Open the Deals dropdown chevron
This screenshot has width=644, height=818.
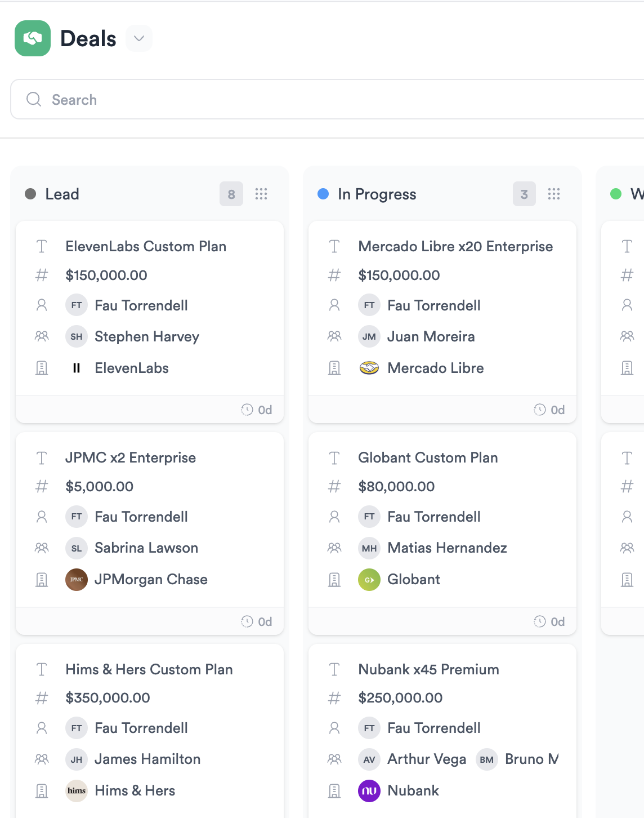pos(139,38)
